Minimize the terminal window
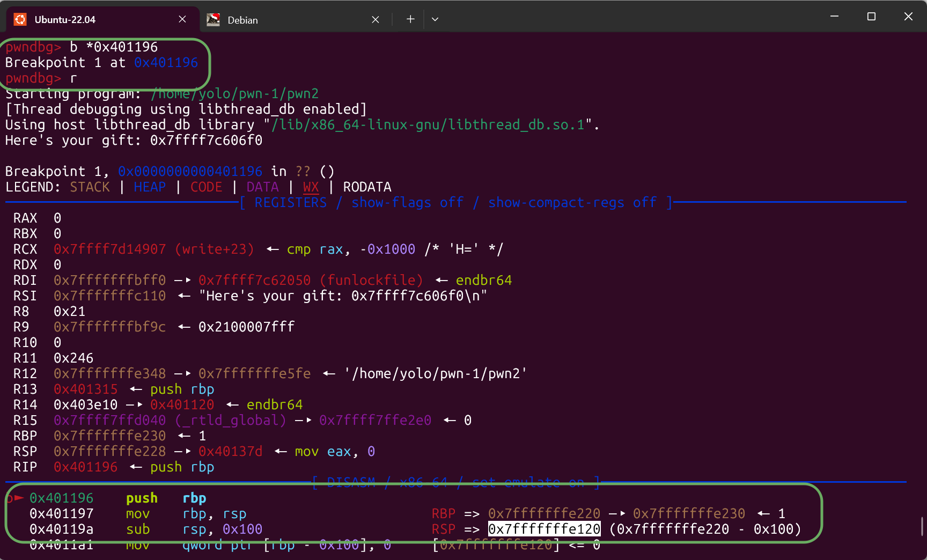 click(834, 17)
